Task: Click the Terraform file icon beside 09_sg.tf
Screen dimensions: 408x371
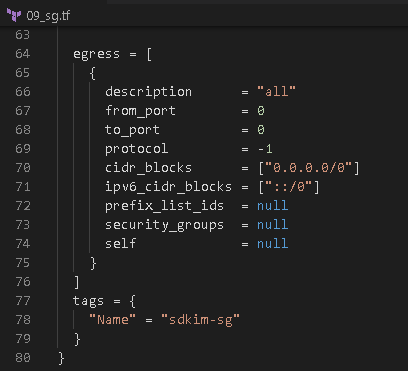Action: pyautogui.click(x=14, y=16)
